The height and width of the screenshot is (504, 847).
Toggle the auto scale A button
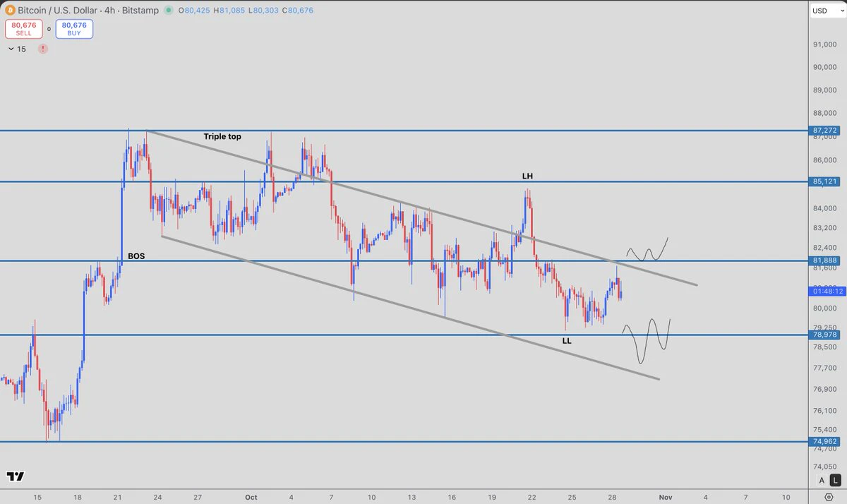[822, 480]
